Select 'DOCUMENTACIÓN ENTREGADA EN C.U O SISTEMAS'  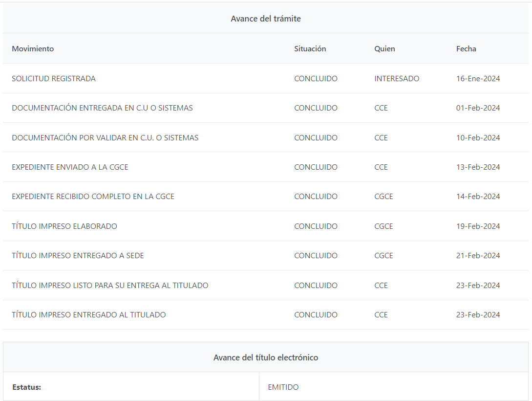tap(102, 108)
